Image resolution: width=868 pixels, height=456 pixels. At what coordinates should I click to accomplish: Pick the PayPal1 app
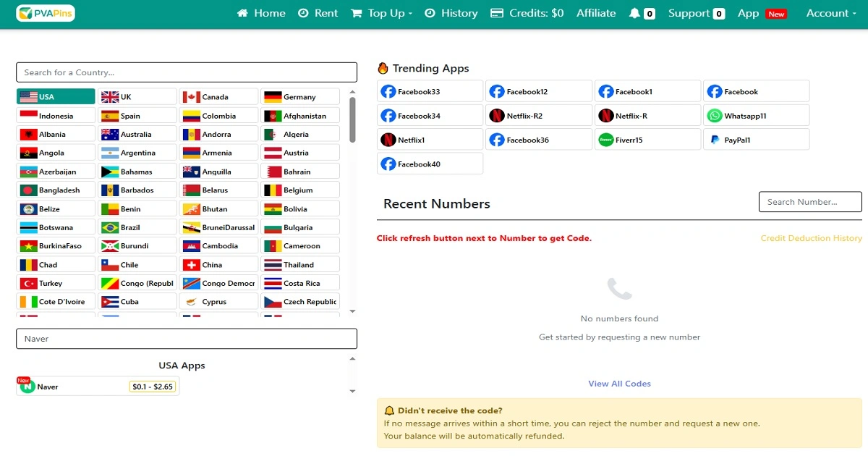click(x=756, y=139)
